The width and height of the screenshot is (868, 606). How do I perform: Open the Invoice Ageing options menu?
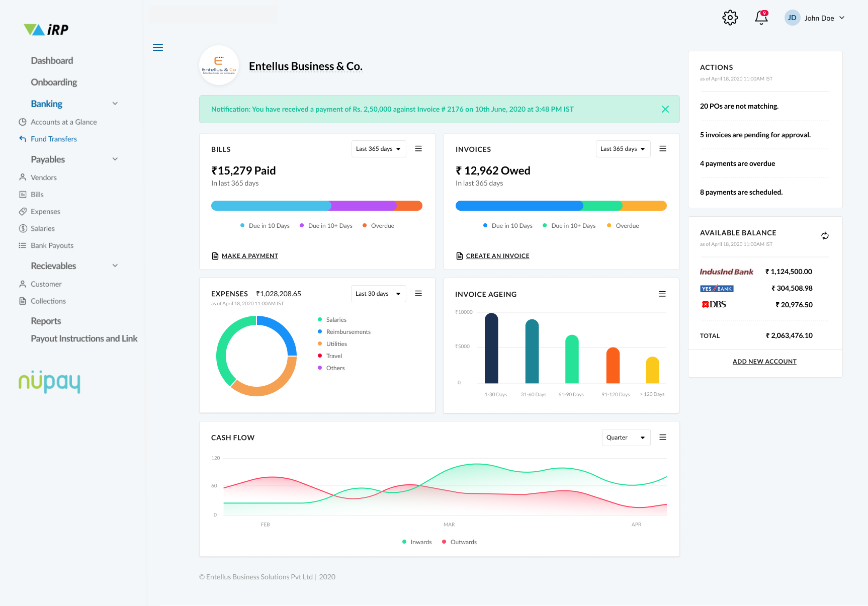[662, 294]
